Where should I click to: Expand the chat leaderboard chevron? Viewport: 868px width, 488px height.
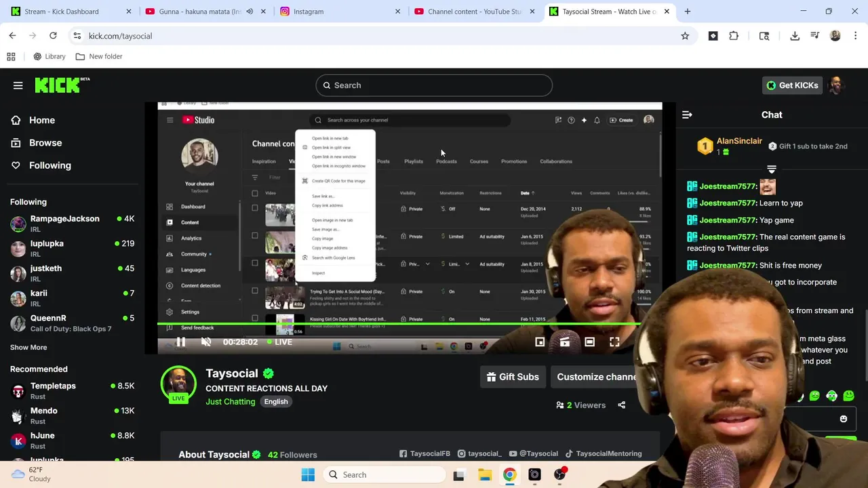coord(772,169)
